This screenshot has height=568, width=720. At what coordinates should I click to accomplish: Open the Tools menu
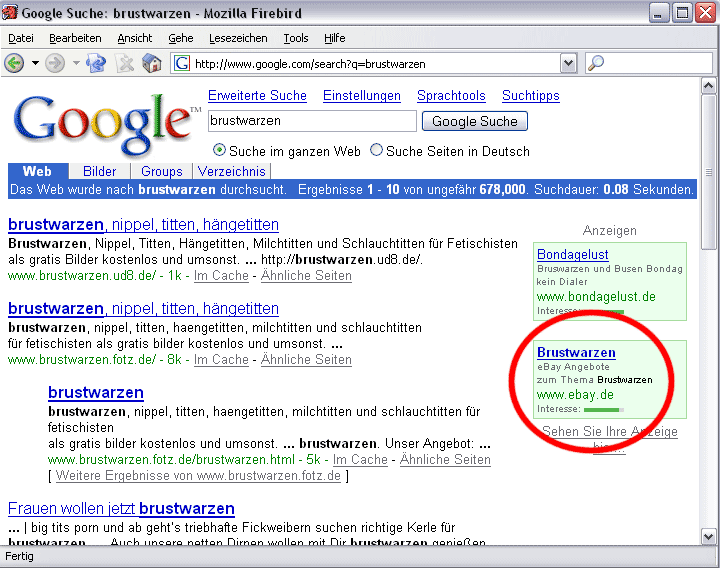296,38
